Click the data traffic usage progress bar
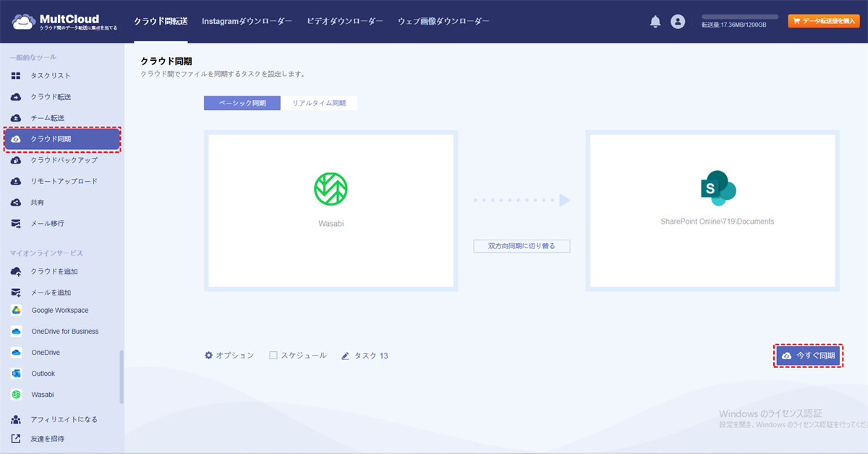This screenshot has width=868, height=454. point(740,17)
